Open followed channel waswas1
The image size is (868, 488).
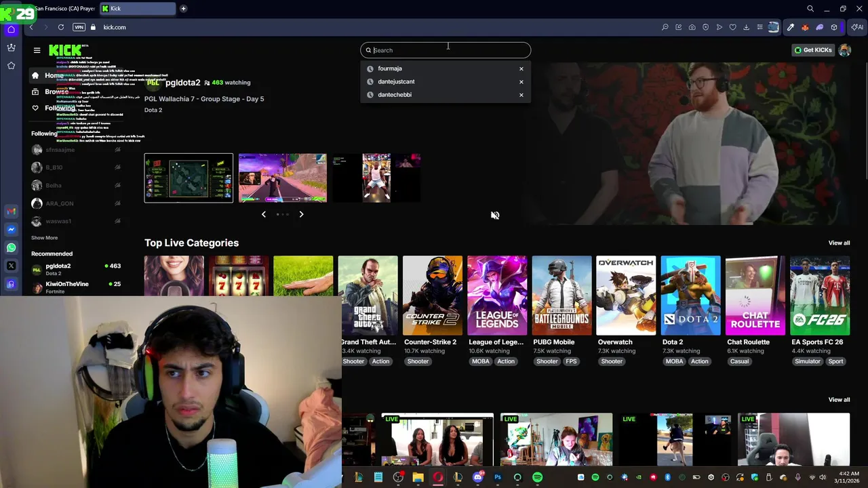tap(76, 222)
